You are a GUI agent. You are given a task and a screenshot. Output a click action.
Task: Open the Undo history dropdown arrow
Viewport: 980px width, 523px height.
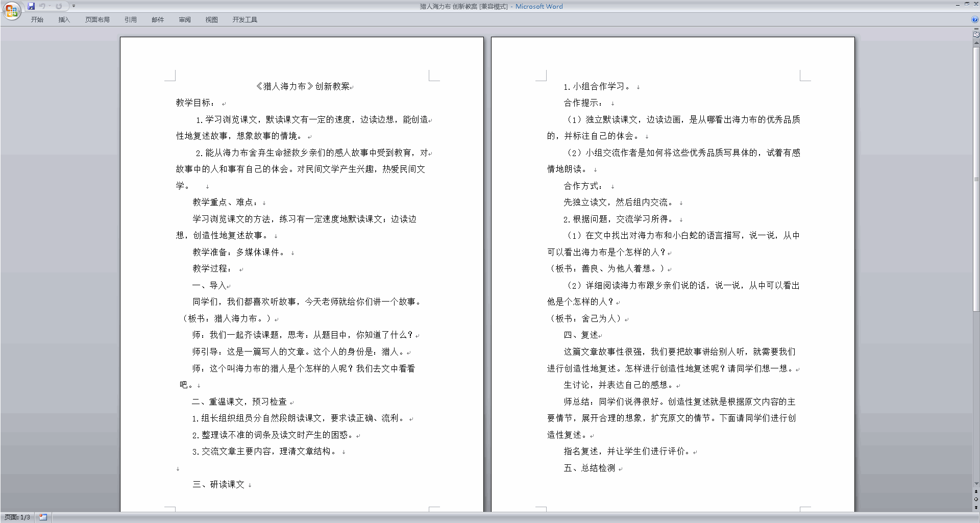pos(50,6)
